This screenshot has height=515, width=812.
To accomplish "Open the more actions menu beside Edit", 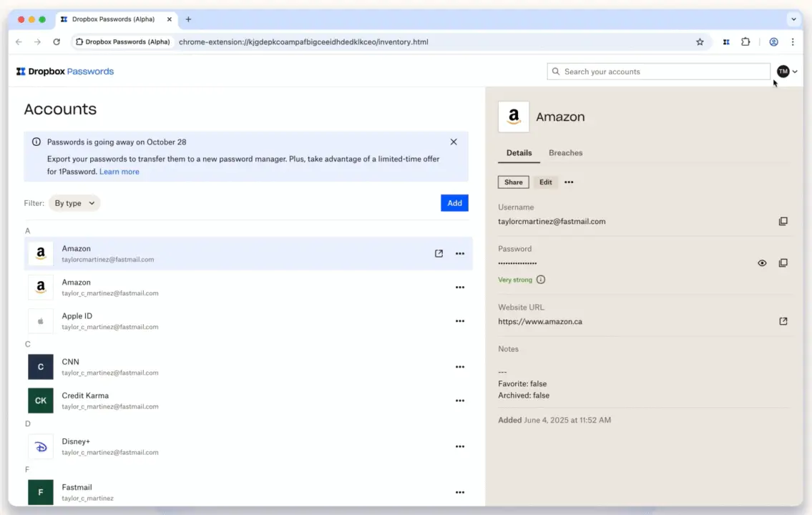I will 569,182.
